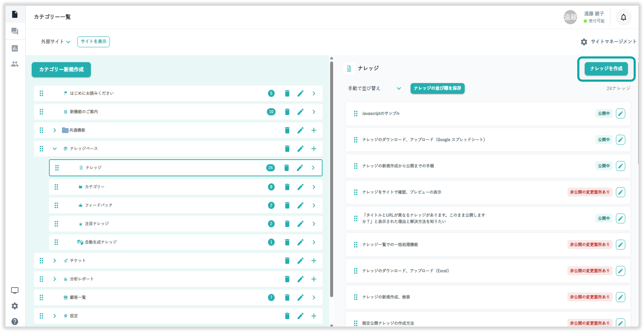Open the analytics chart icon in the sidebar
Viewport: 644px width, 332px height.
coord(15,48)
